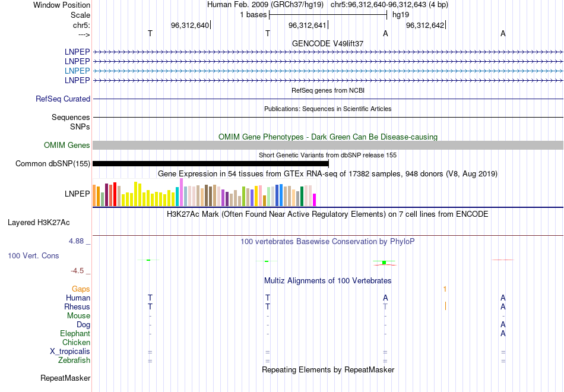This screenshot has height=392, width=564.
Task: Click the tallest violet bar in GTEx chart
Action: (181, 192)
